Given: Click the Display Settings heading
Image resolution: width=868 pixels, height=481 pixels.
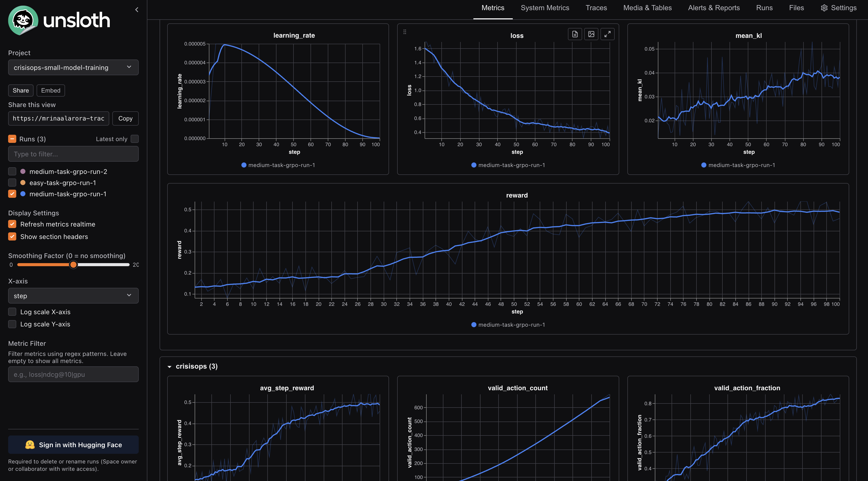Looking at the screenshot, I should click(x=33, y=213).
